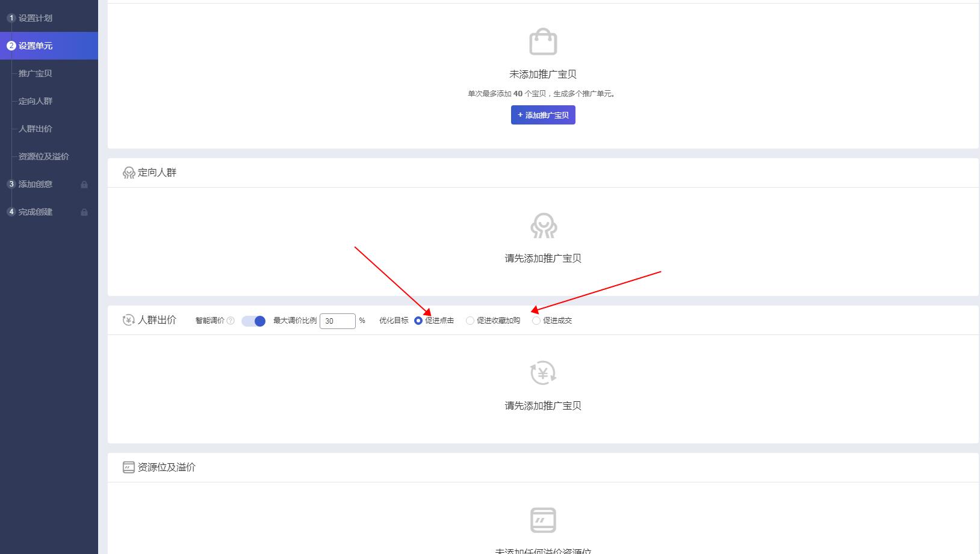Toggle the 智能调价 smart bidding switch
The width and height of the screenshot is (980, 554).
click(x=253, y=321)
